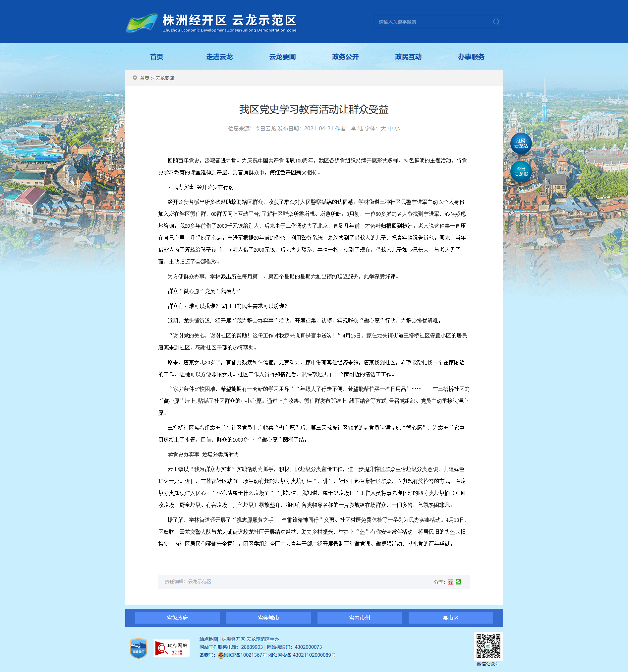628x672 pixels.
Task: Open the 今日云龙报 floating badge
Action: 521,171
